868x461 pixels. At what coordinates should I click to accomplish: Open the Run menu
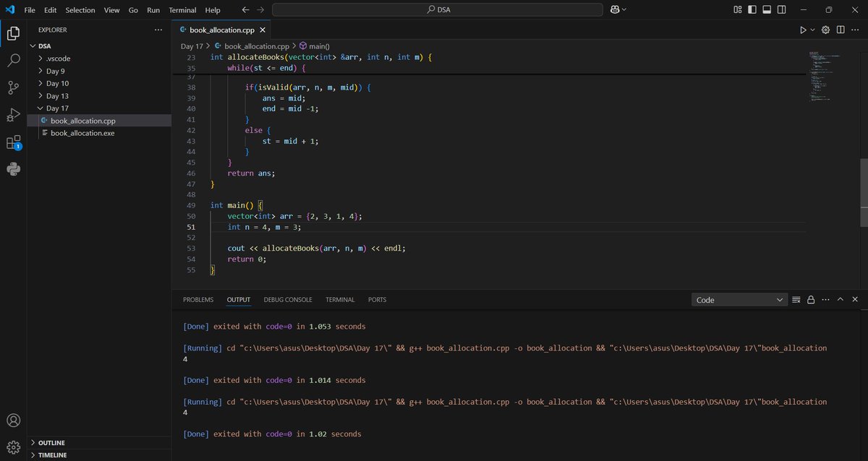[x=153, y=10]
